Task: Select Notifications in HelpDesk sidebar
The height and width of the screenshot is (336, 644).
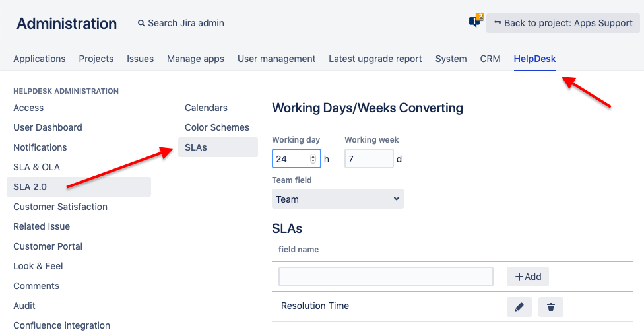Action: pyautogui.click(x=40, y=147)
